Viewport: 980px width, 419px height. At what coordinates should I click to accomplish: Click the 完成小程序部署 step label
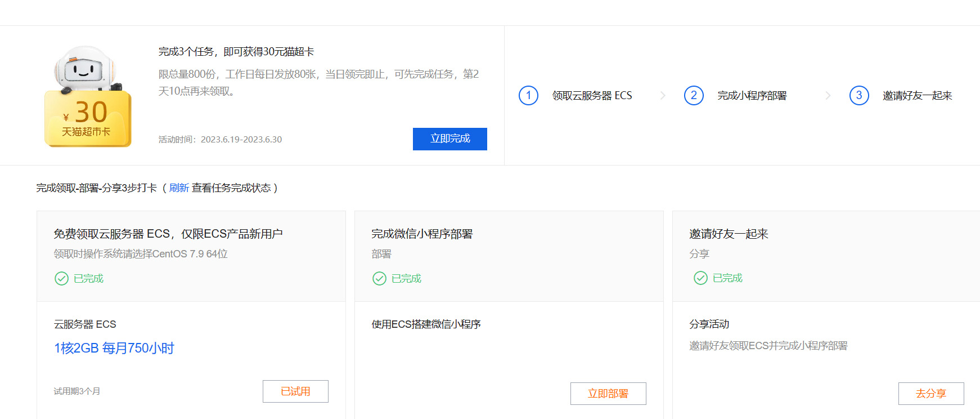pyautogui.click(x=752, y=96)
